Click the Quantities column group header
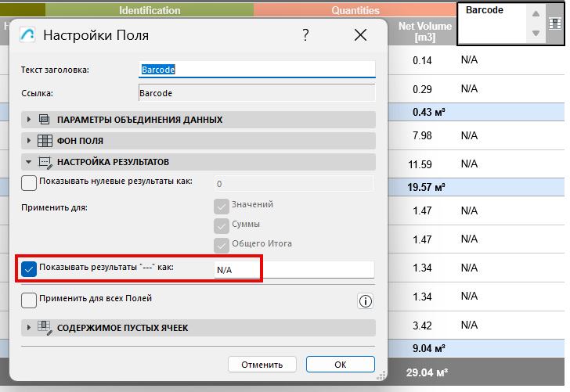 click(x=355, y=10)
